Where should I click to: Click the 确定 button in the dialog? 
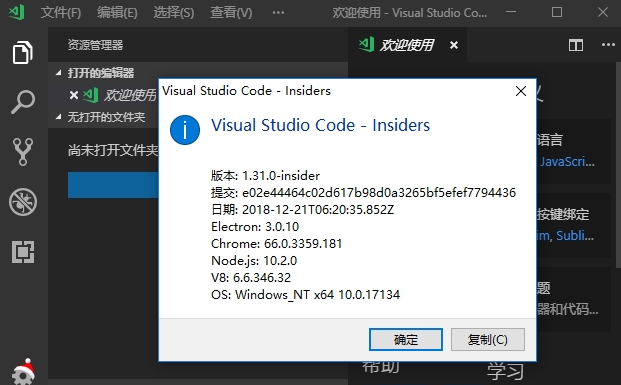[406, 339]
